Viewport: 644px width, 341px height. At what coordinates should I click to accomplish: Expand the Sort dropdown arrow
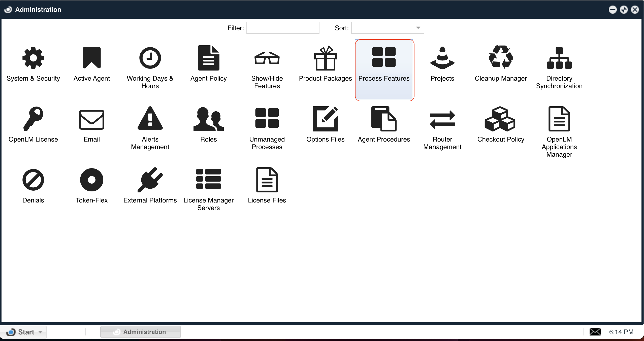click(418, 28)
